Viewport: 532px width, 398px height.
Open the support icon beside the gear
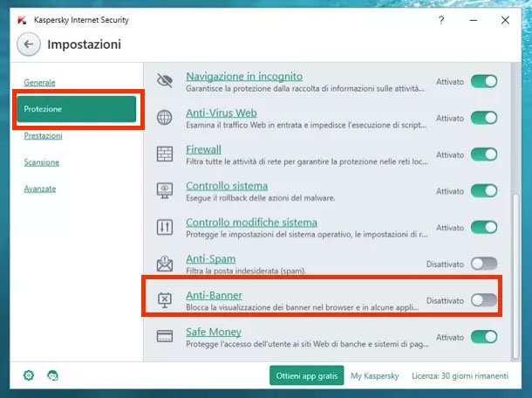pyautogui.click(x=52, y=375)
